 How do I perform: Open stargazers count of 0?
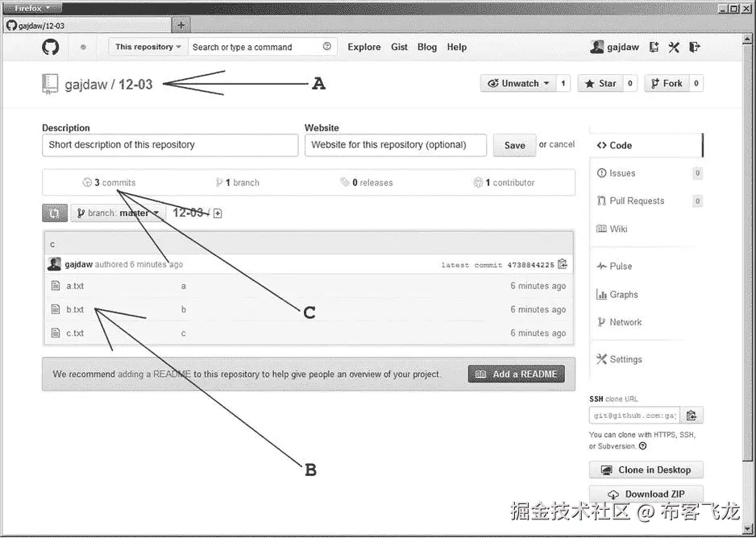click(x=629, y=83)
